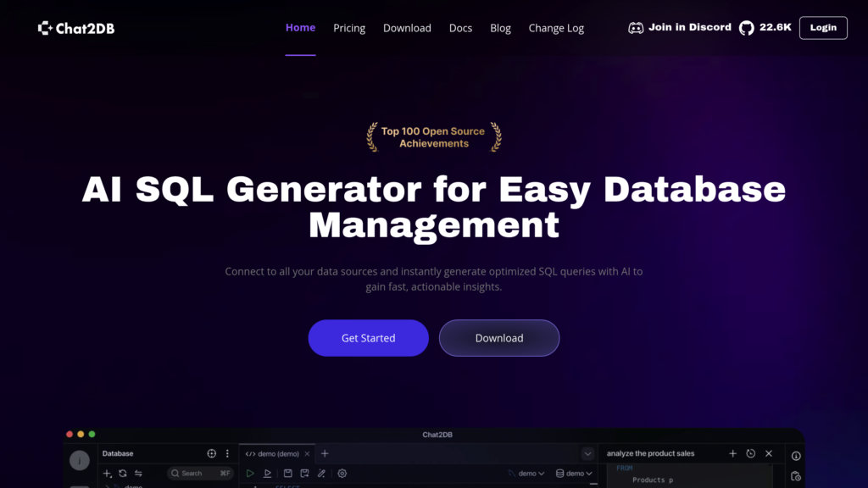The image size is (868, 488).
Task: Click the add connection plus icon in sidebar
Action: [108, 474]
